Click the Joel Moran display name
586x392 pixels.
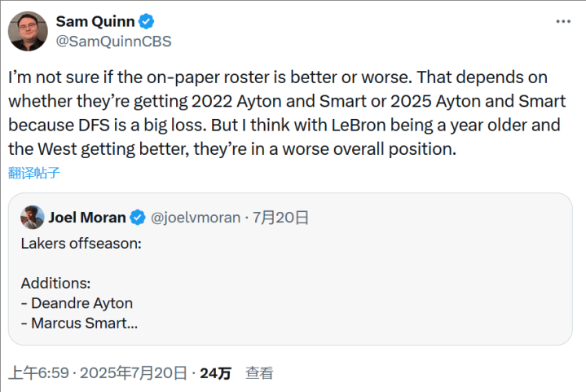(87, 217)
